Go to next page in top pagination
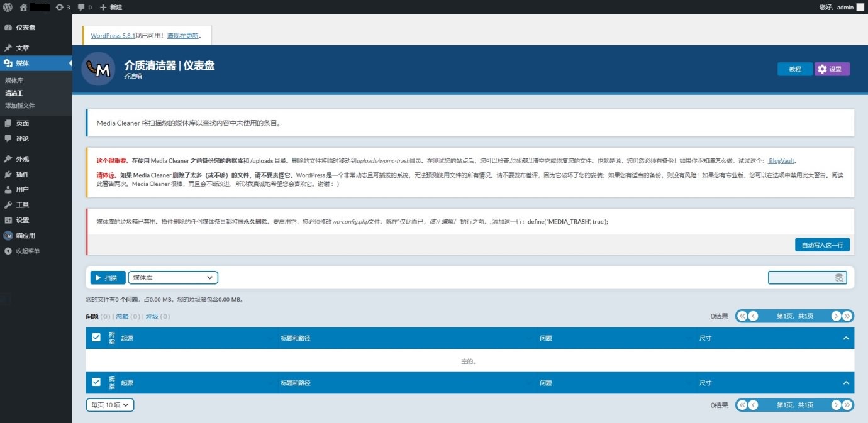The image size is (868, 423). [836, 316]
